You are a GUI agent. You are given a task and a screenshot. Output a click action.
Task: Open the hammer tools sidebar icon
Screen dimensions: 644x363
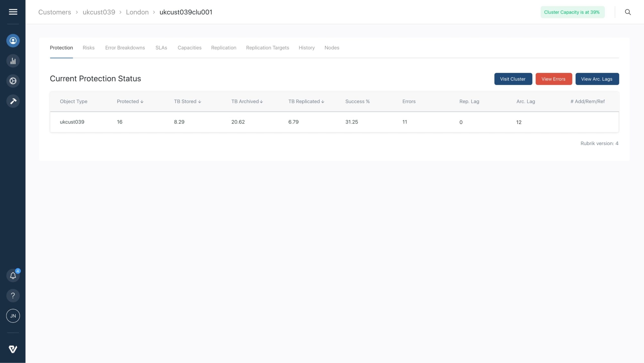tap(13, 101)
